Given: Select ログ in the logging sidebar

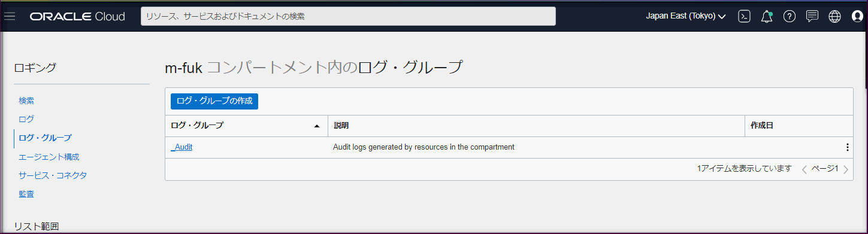Looking at the screenshot, I should pyautogui.click(x=26, y=119).
